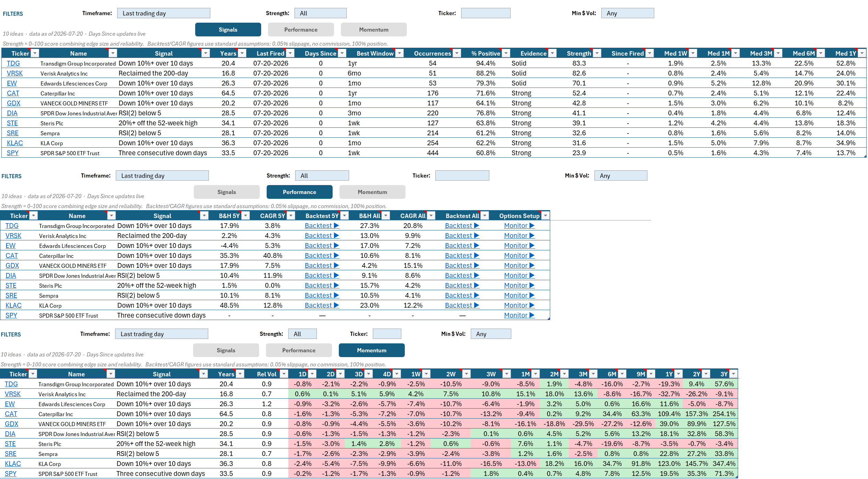Select the 444 occurrences cell for SPY
Screen dimensions: 868x479
click(x=433, y=153)
